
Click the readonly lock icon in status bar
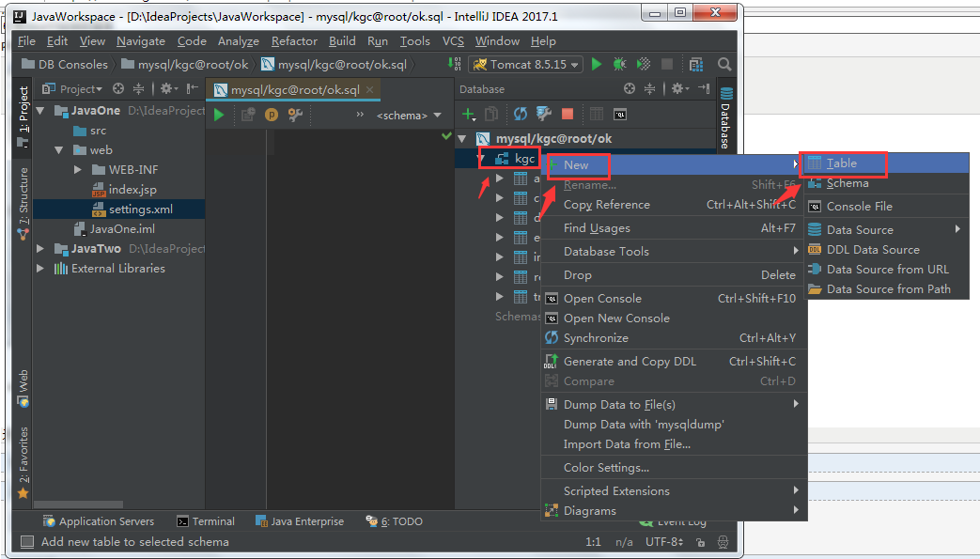[700, 542]
